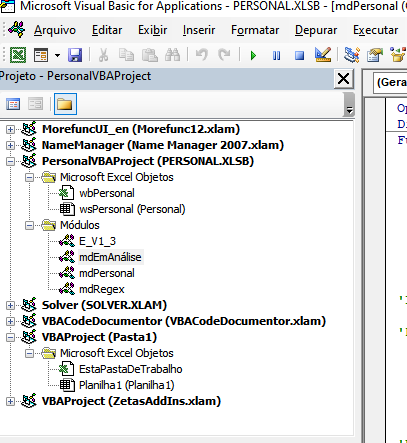This screenshot has height=443, width=407.
Task: Open the Formatar menu
Action: tap(255, 30)
